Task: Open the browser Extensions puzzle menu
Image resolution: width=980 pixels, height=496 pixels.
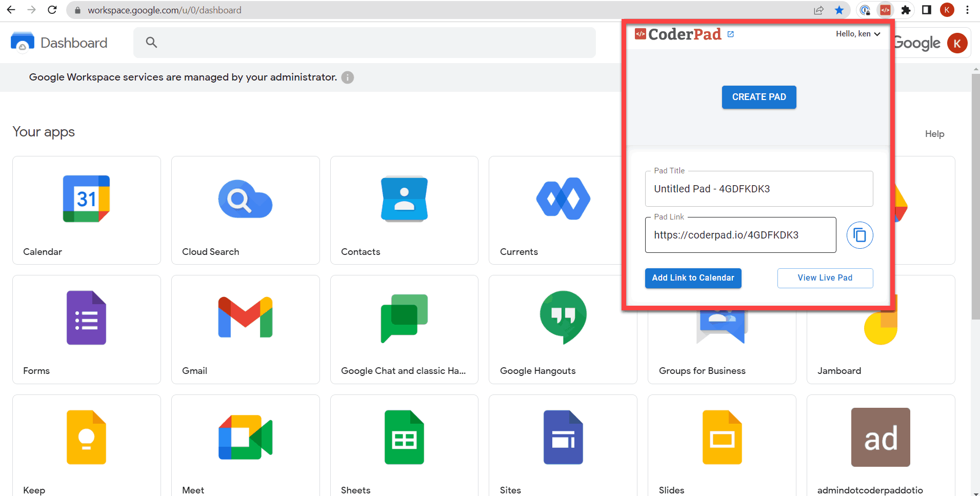Action: point(906,10)
